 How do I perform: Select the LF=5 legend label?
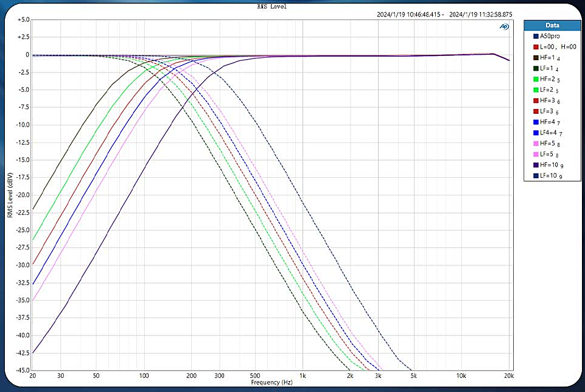point(549,155)
